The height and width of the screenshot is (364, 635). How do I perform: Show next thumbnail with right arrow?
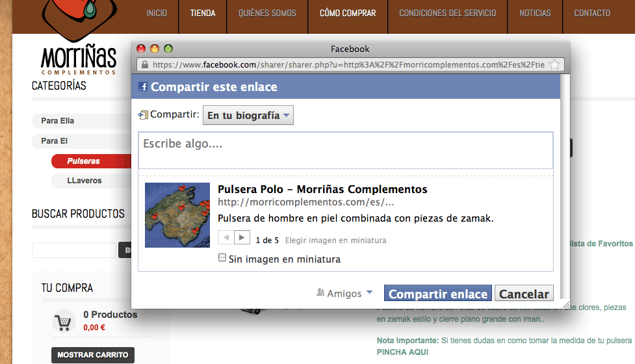(242, 237)
